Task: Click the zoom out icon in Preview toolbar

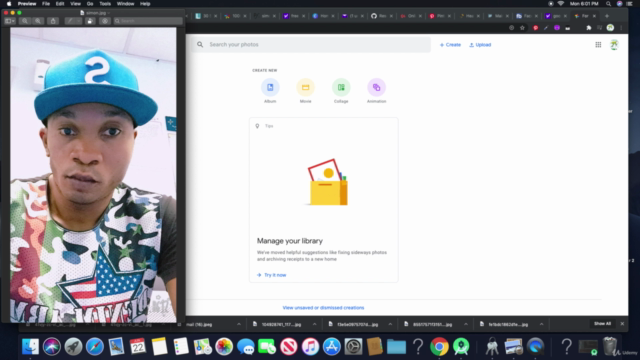Action: point(25,21)
